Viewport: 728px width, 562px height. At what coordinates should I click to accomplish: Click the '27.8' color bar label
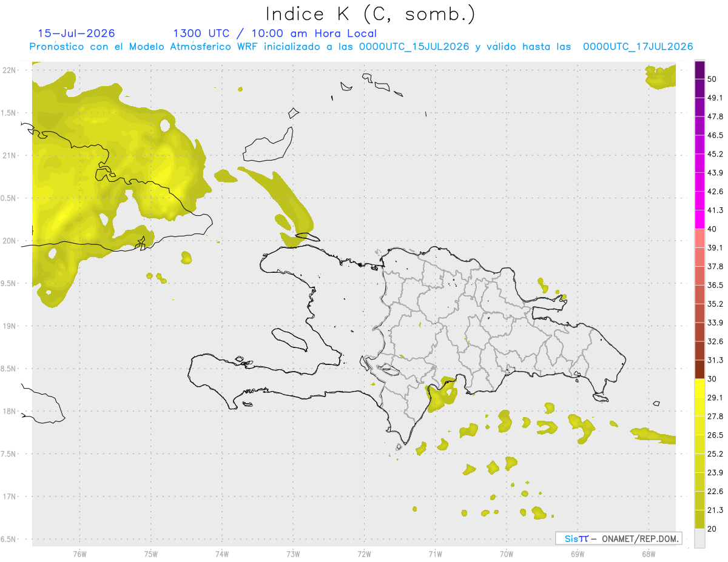715,416
